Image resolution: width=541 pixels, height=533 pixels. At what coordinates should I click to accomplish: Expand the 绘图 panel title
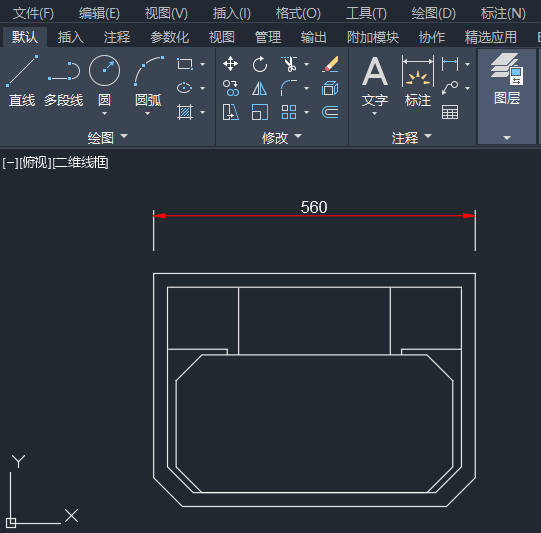click(108, 138)
